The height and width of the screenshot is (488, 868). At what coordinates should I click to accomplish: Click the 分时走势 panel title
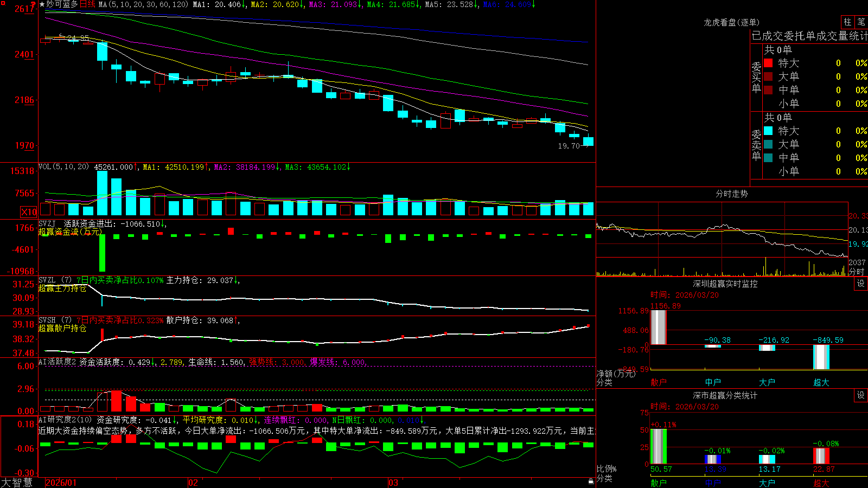click(x=731, y=194)
